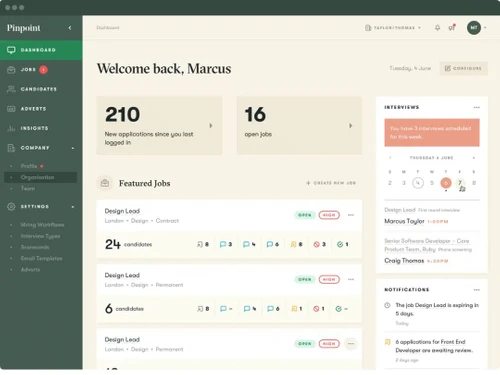500x375 pixels.
Task: Select highlighted day 6 in calendar
Action: [x=446, y=183]
